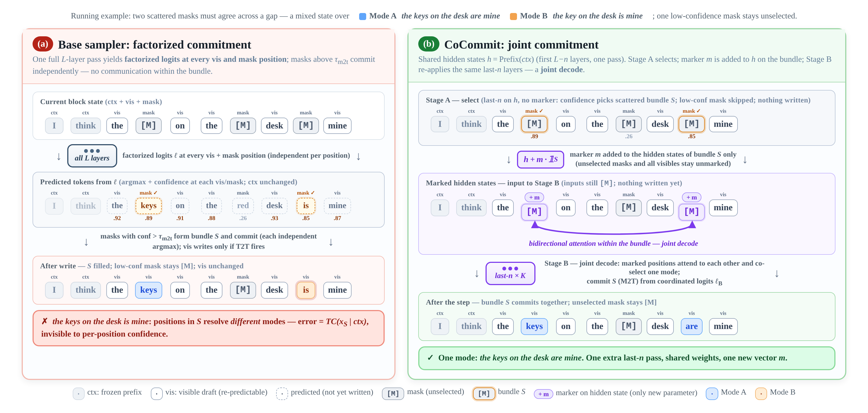Click the 'all L layers' box

(92, 156)
